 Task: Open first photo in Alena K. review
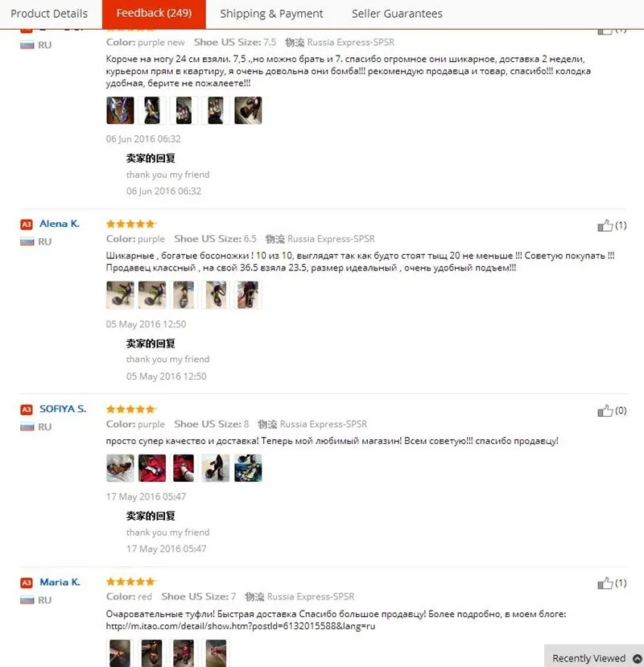(x=120, y=294)
